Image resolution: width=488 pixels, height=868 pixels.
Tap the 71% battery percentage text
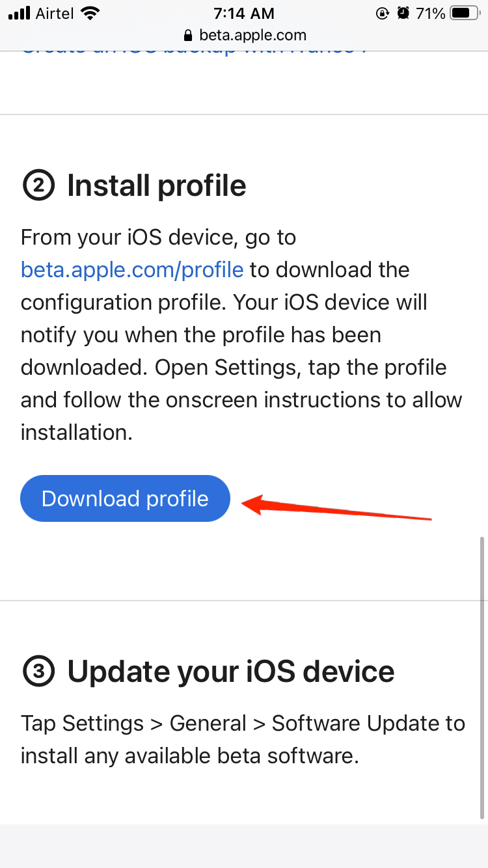tap(430, 13)
